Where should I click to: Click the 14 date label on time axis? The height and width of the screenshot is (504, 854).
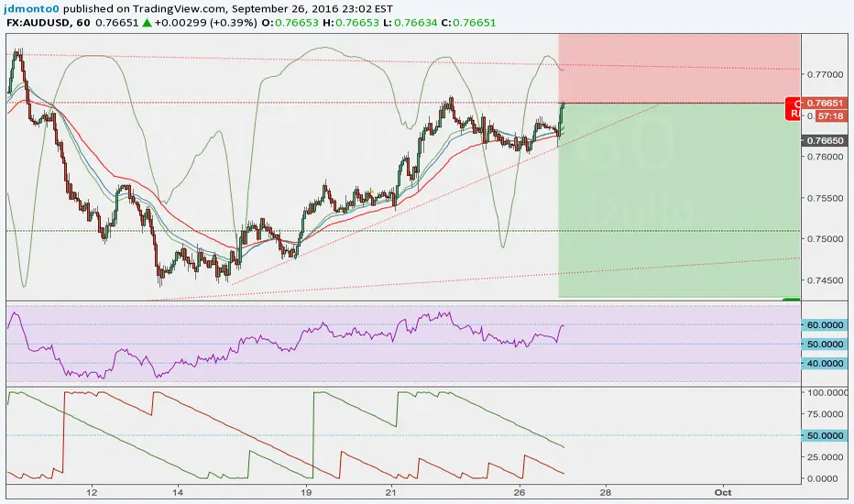(178, 493)
